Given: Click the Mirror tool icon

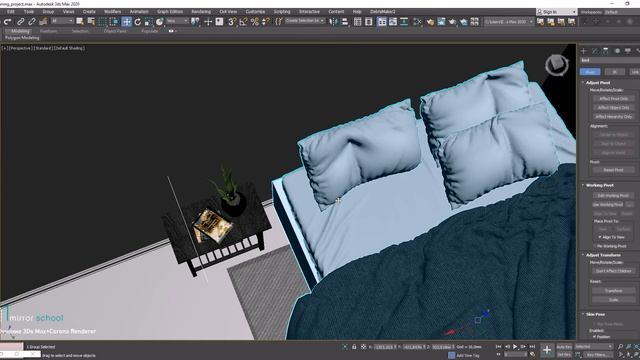Looking at the screenshot, I should [333, 22].
